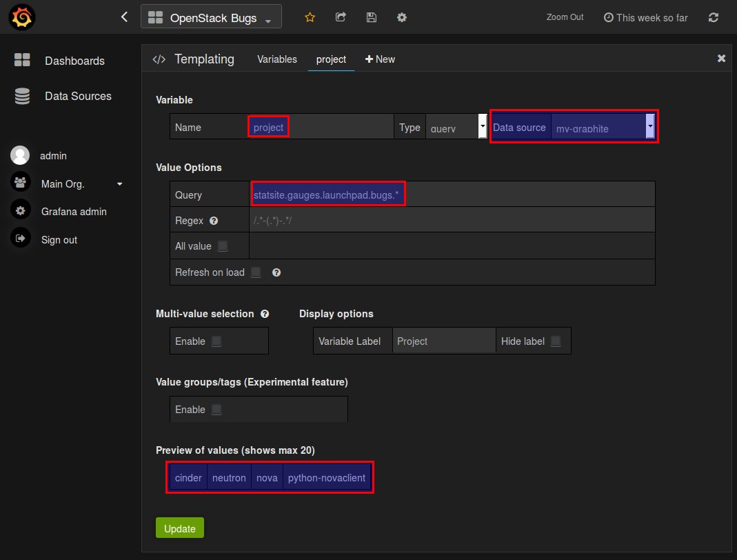737x560 pixels.
Task: Click the Data Sources database icon
Action: pos(22,96)
